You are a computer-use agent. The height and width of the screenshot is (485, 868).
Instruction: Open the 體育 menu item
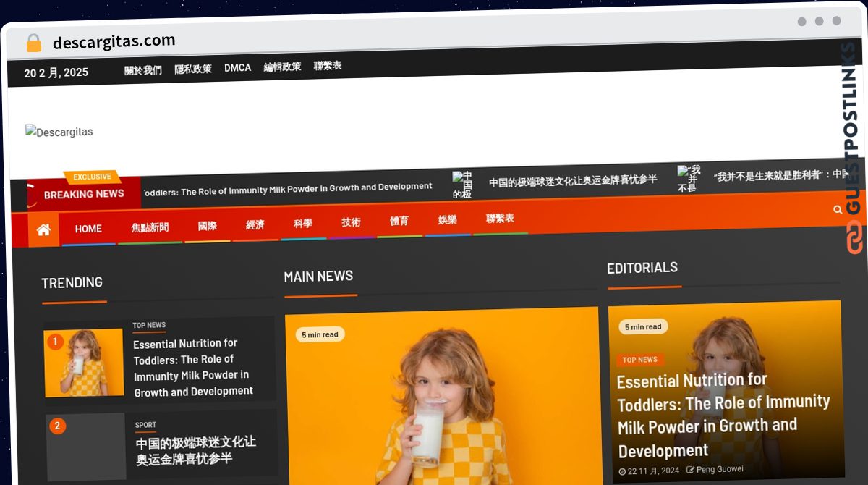pos(399,221)
